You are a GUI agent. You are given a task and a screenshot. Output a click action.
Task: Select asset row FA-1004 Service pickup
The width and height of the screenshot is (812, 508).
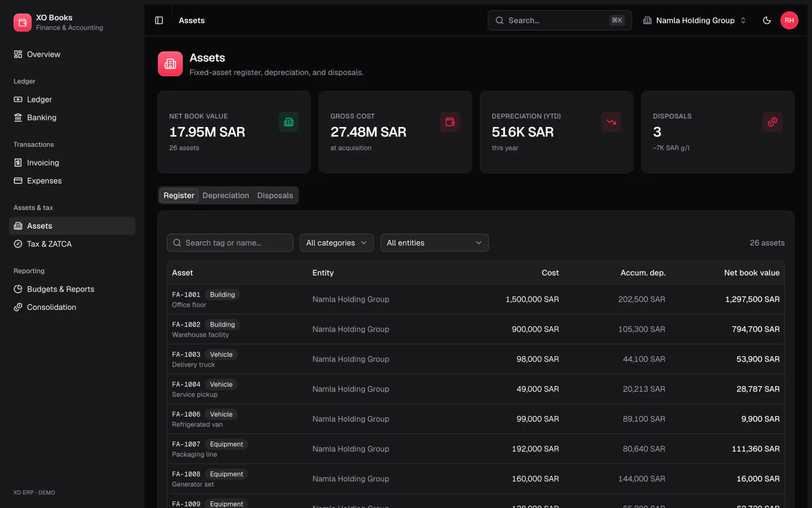click(x=476, y=389)
